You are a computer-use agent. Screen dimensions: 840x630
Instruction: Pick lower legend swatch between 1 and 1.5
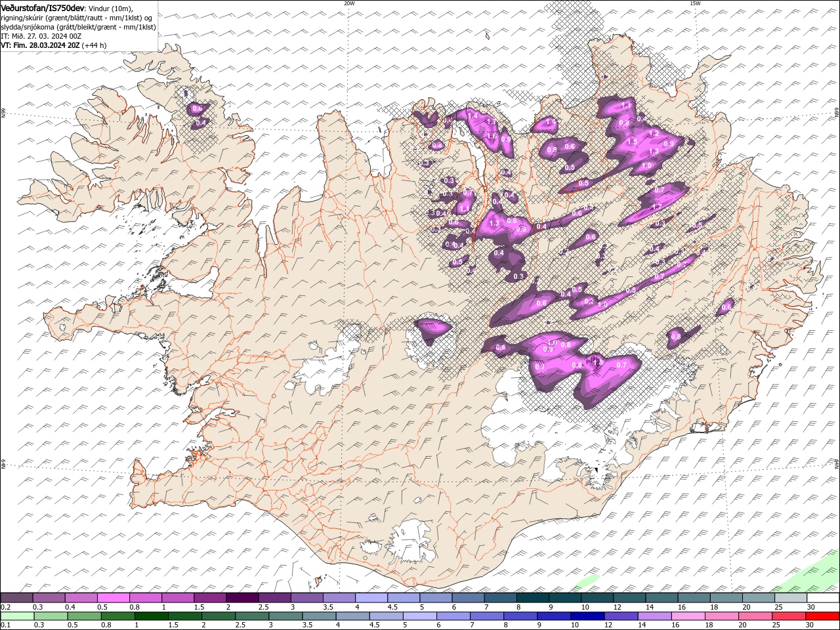151,616
